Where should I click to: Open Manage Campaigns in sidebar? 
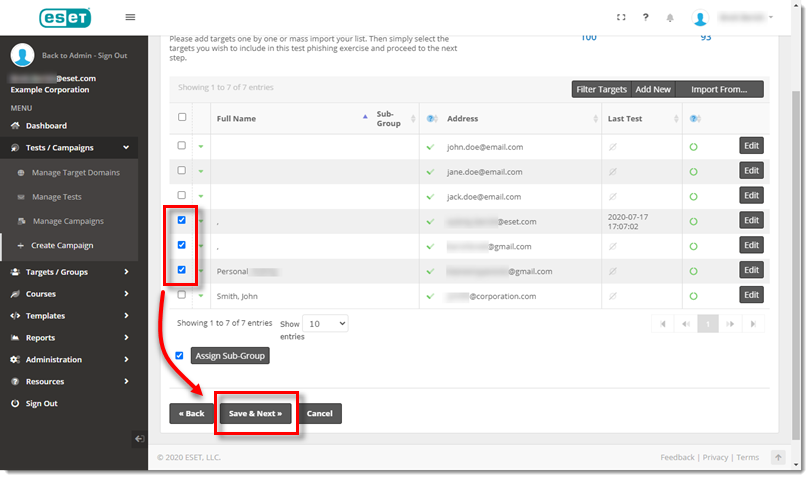(x=68, y=221)
